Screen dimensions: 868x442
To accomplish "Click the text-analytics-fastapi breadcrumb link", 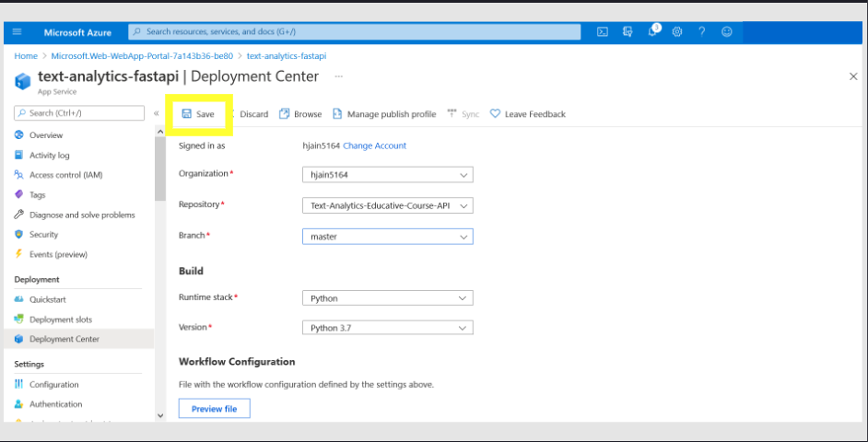I will pyautogui.click(x=287, y=56).
